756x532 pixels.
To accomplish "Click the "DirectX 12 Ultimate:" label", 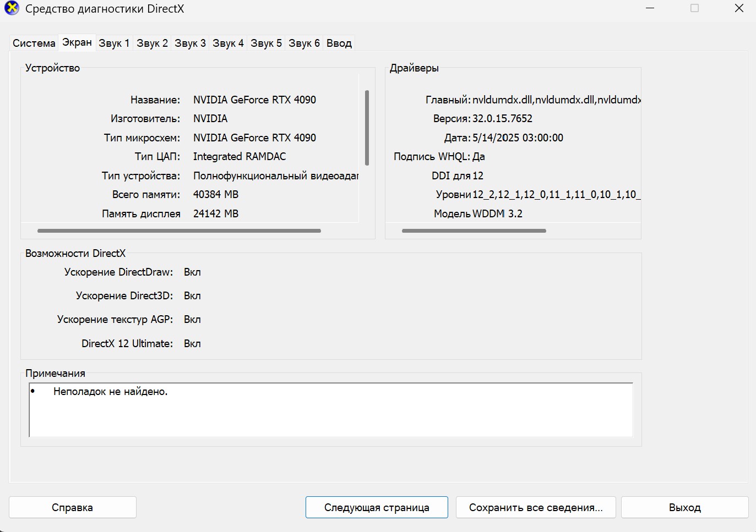I will [127, 343].
